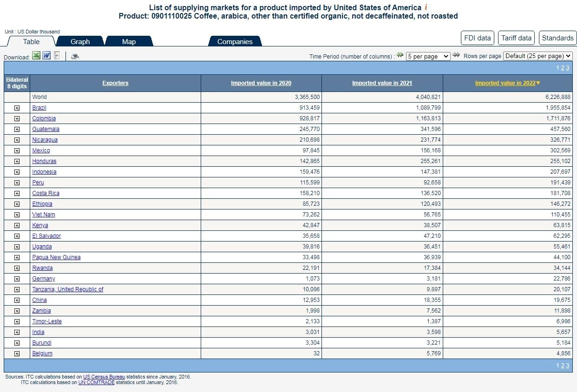Click the FDI data button
Screen dimensions: 577x392
pos(477,38)
